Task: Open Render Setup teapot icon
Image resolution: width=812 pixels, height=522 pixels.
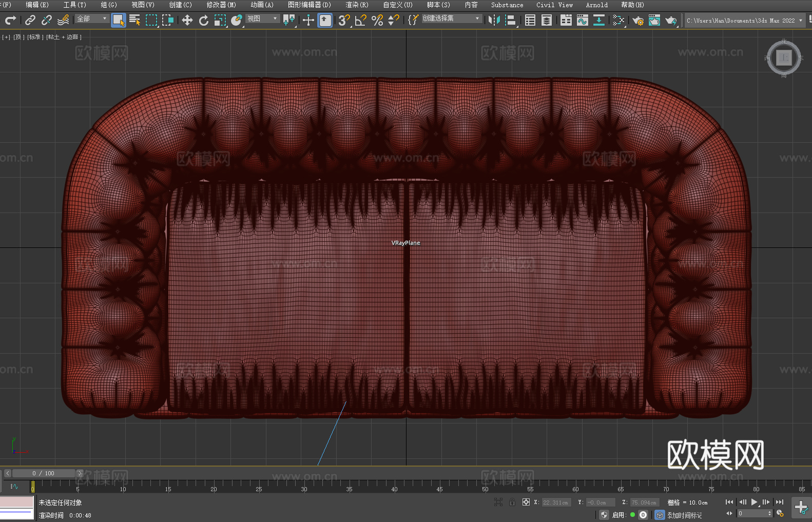Action: click(x=637, y=21)
